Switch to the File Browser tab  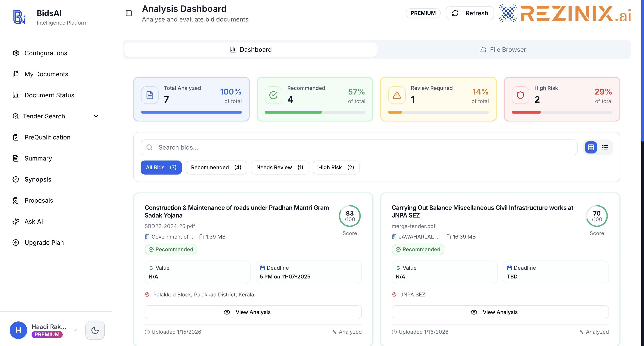[x=503, y=50]
